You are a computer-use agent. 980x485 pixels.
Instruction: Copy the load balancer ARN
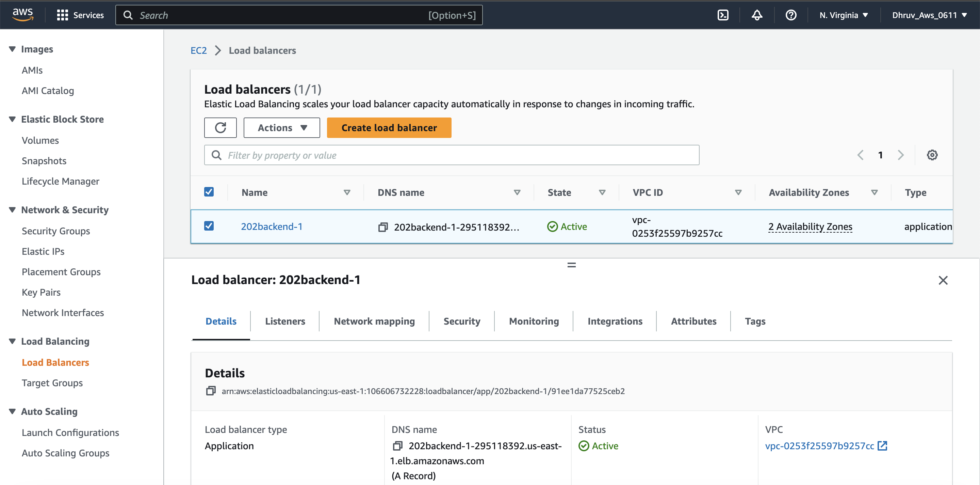(210, 391)
